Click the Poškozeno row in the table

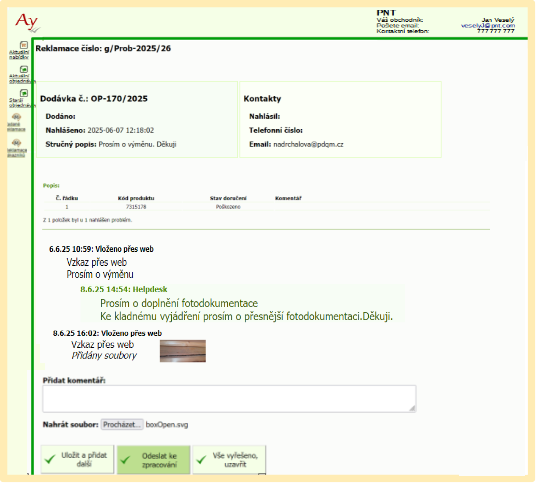pos(266,207)
